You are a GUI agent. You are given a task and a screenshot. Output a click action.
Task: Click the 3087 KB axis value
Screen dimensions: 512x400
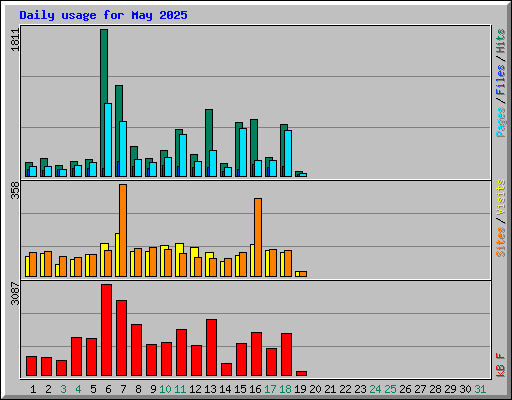click(x=15, y=293)
